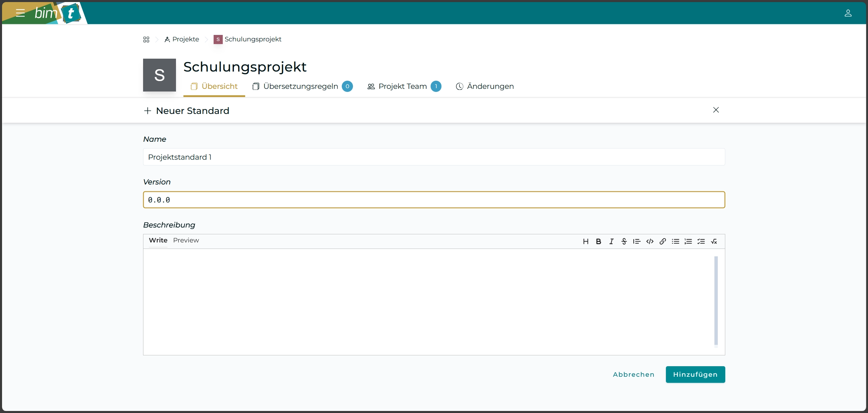This screenshot has width=868, height=413.
Task: Insert math formula icon
Action: point(714,241)
